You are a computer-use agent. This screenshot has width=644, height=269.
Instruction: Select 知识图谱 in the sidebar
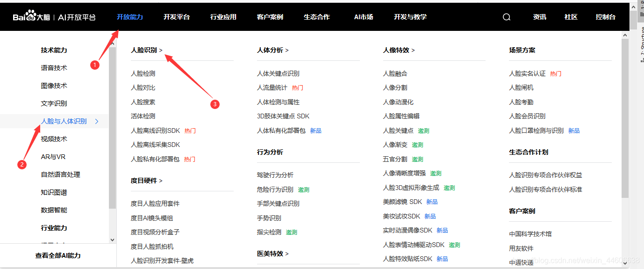(x=54, y=192)
